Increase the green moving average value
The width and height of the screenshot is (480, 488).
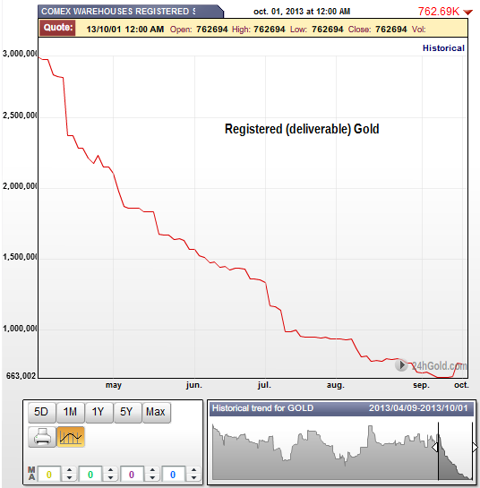click(111, 470)
